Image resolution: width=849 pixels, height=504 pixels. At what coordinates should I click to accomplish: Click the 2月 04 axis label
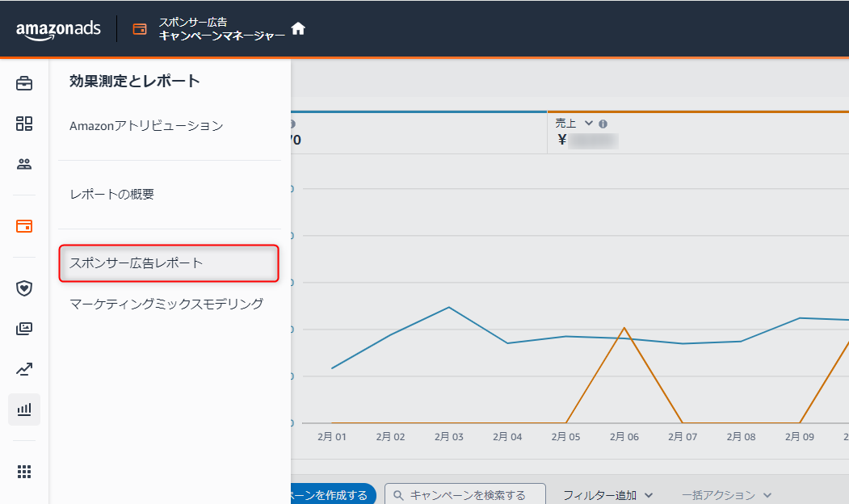[x=507, y=437]
